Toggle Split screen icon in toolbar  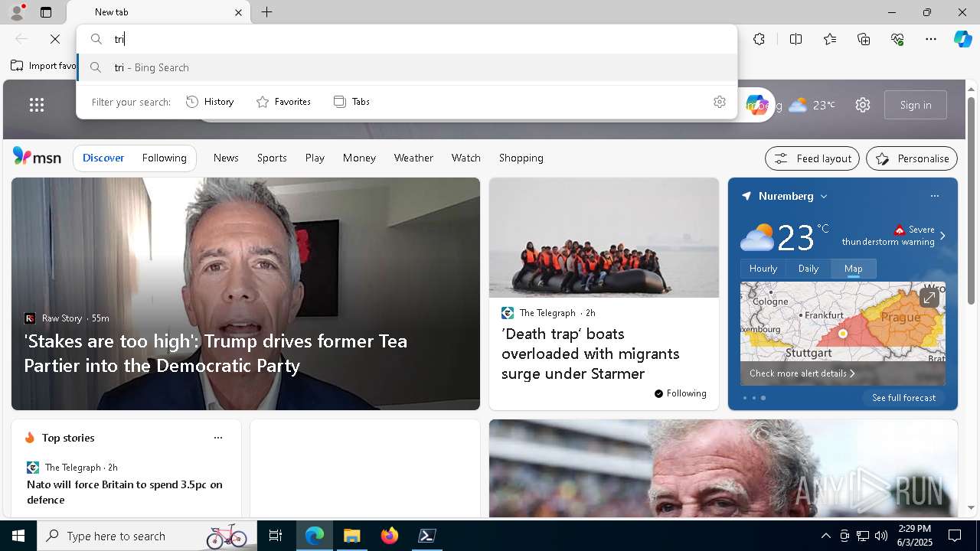point(795,39)
